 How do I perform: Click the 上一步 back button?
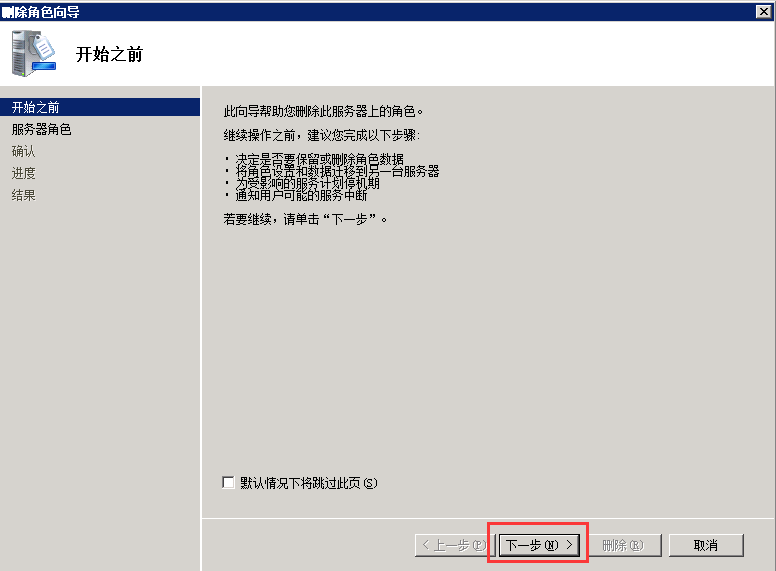click(454, 545)
